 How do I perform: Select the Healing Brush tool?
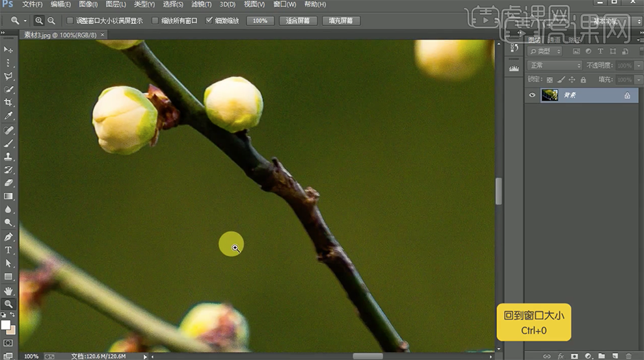tap(8, 130)
